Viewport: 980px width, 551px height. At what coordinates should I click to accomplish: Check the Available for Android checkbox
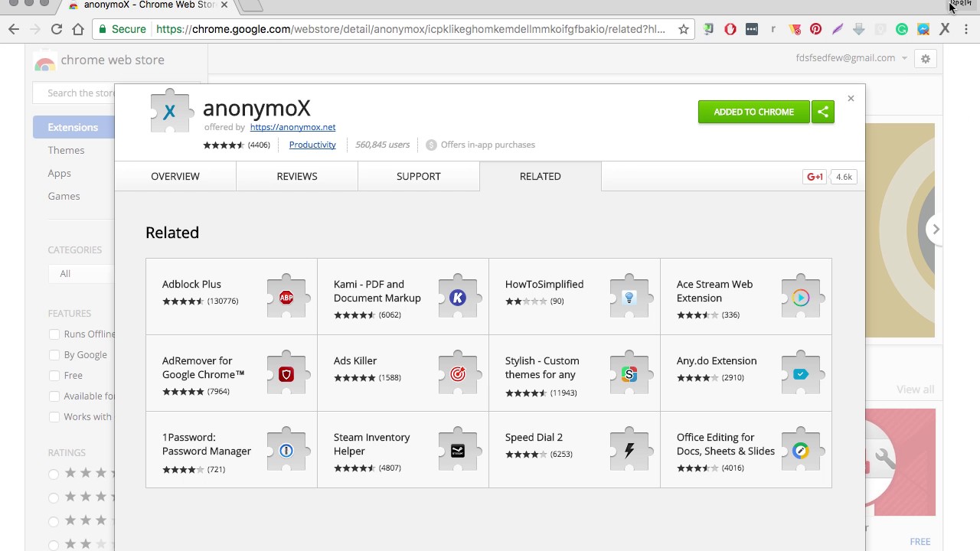54,396
